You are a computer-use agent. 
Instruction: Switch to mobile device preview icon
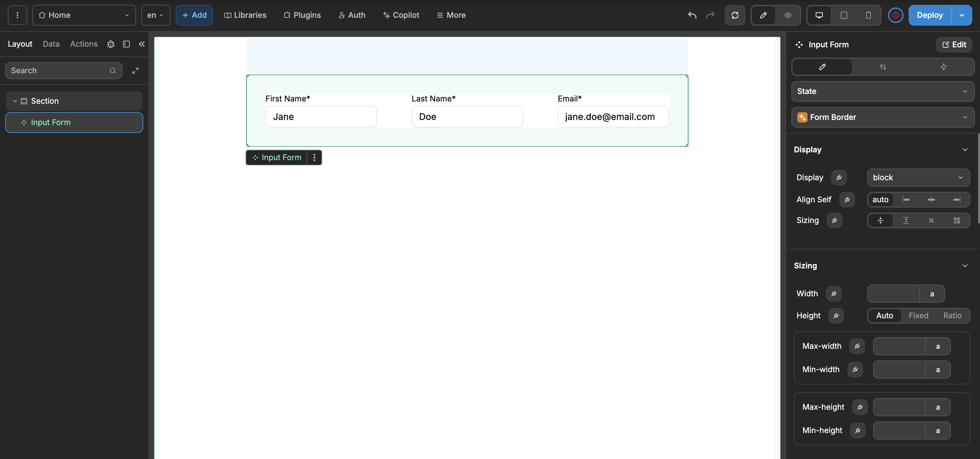[x=868, y=15]
